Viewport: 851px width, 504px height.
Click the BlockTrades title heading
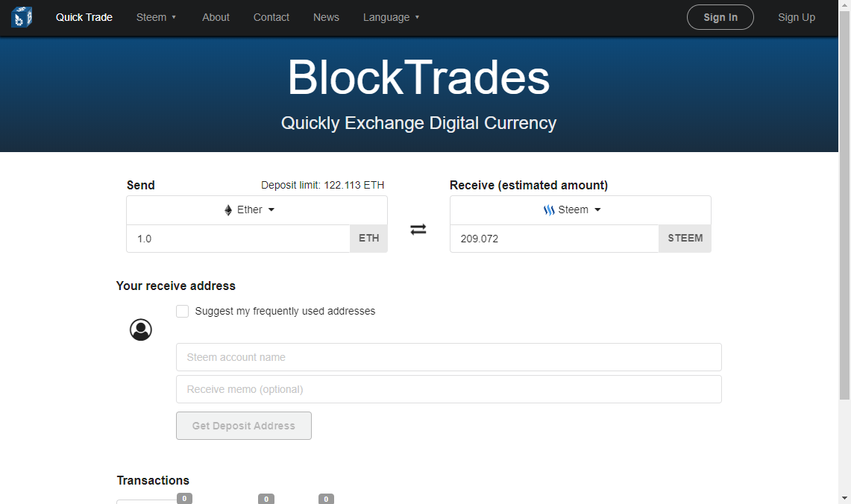[418, 78]
